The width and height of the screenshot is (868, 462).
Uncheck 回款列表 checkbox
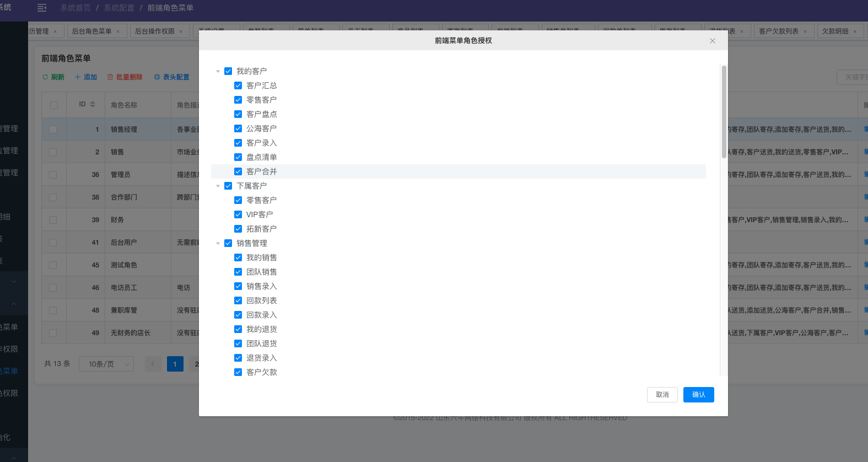(238, 300)
